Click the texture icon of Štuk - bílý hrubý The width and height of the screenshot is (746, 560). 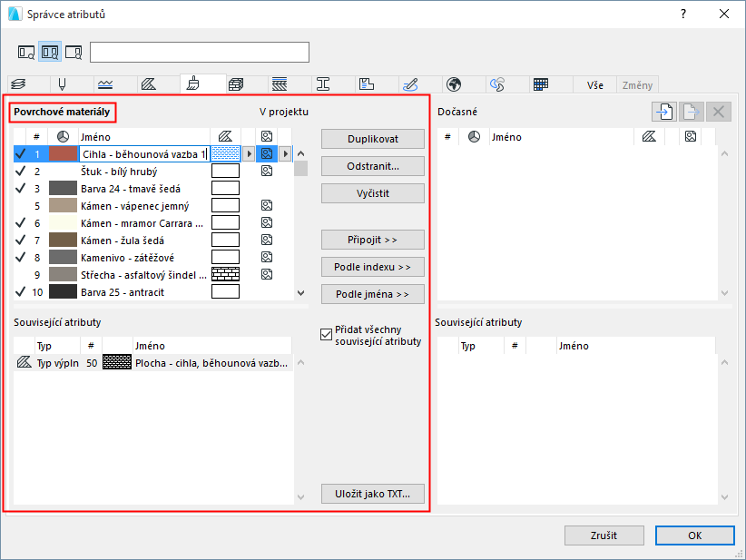[x=267, y=171]
